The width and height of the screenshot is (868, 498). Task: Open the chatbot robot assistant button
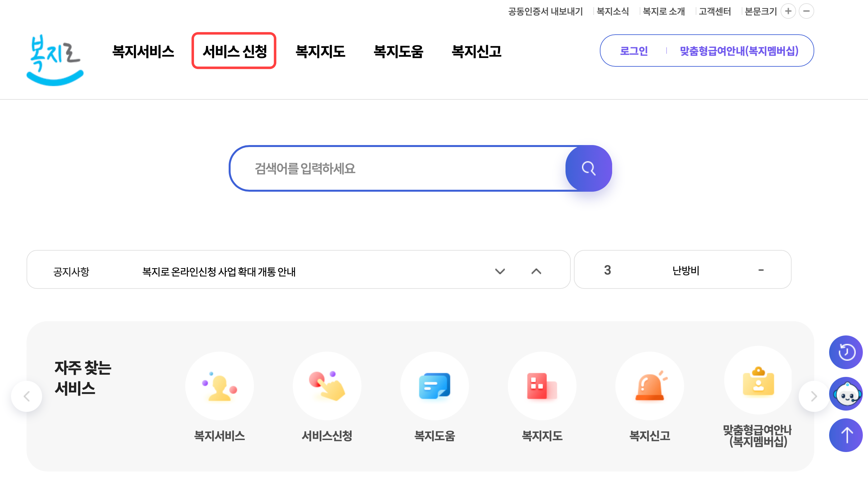tap(845, 394)
